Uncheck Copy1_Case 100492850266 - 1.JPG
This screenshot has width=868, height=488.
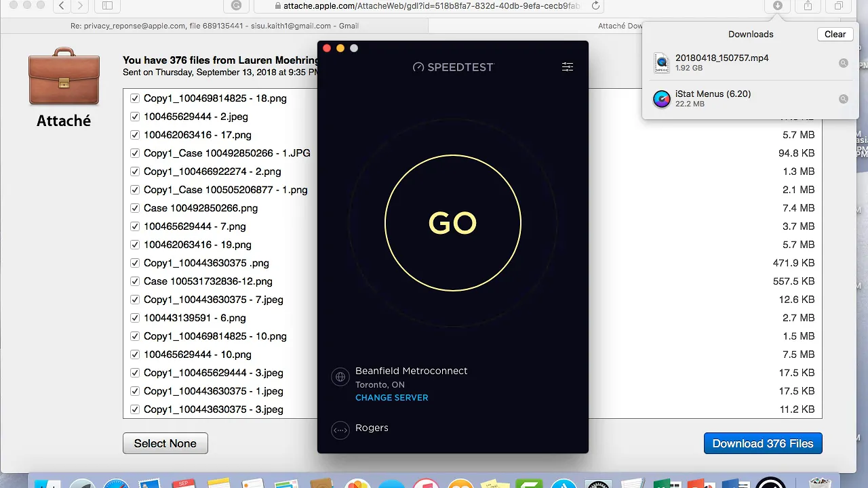tap(135, 153)
